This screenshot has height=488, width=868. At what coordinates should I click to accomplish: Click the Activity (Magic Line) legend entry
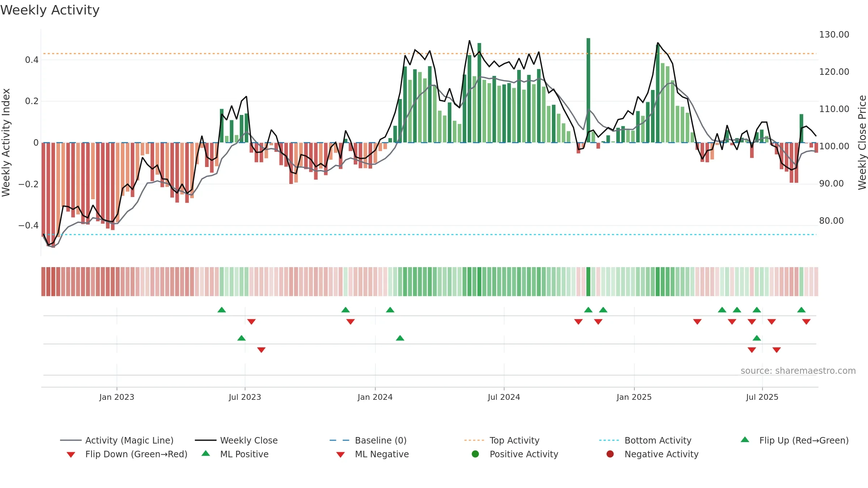(117, 440)
